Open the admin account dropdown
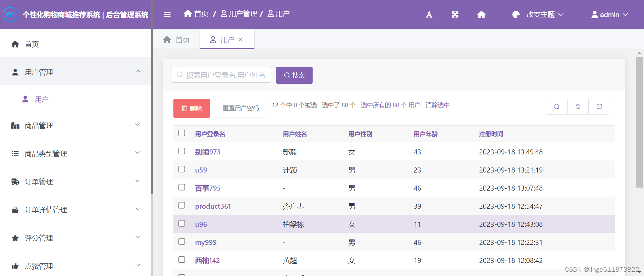 (609, 14)
